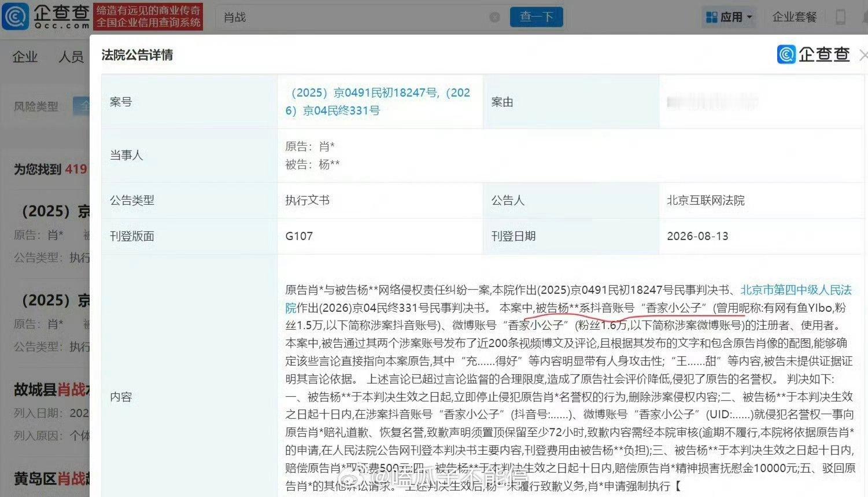Click the Qcc.com logo in header

coord(46,17)
